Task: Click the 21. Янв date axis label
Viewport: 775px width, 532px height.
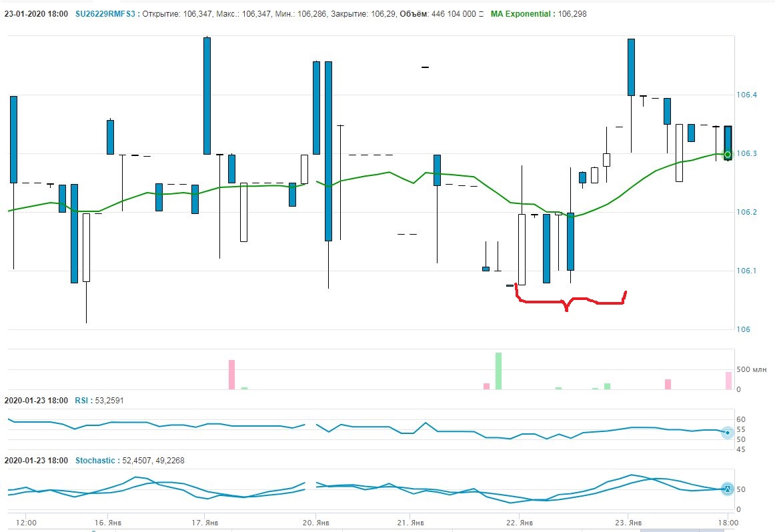Action: [410, 523]
